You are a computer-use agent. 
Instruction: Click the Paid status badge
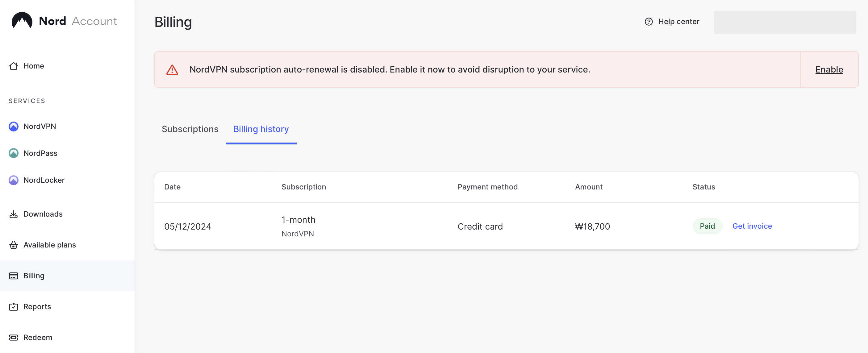[x=707, y=226]
